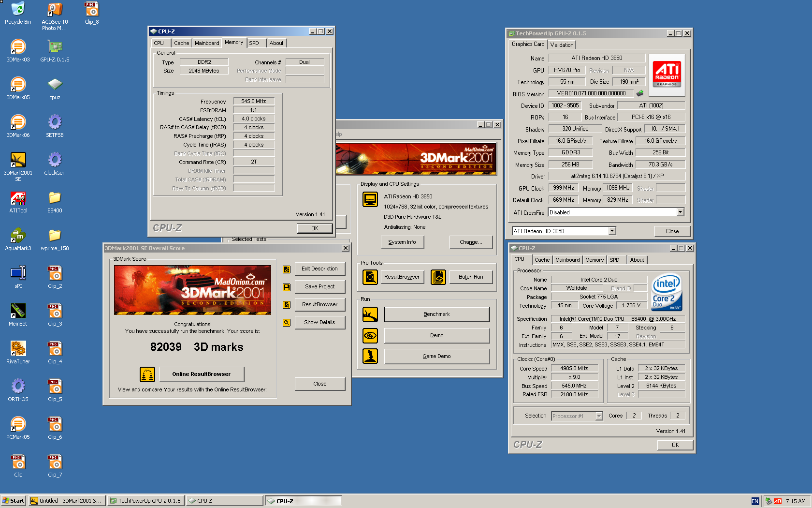Click the Change... display settings button

pos(471,242)
